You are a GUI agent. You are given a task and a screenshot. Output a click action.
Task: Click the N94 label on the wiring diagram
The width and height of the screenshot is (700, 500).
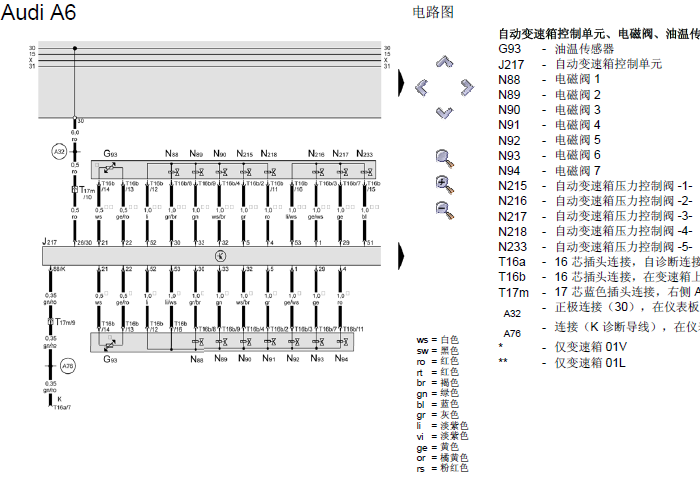click(x=341, y=358)
